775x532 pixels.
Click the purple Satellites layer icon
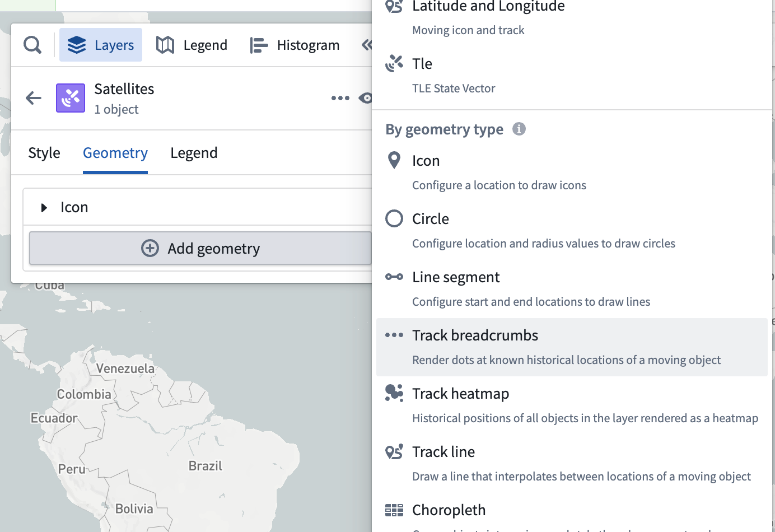click(x=71, y=98)
